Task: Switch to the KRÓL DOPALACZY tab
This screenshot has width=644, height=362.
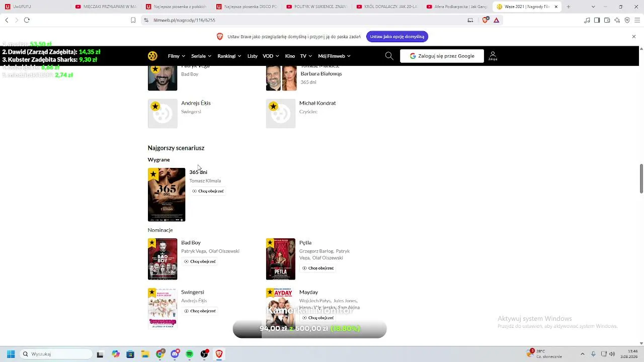Action: coord(387,7)
